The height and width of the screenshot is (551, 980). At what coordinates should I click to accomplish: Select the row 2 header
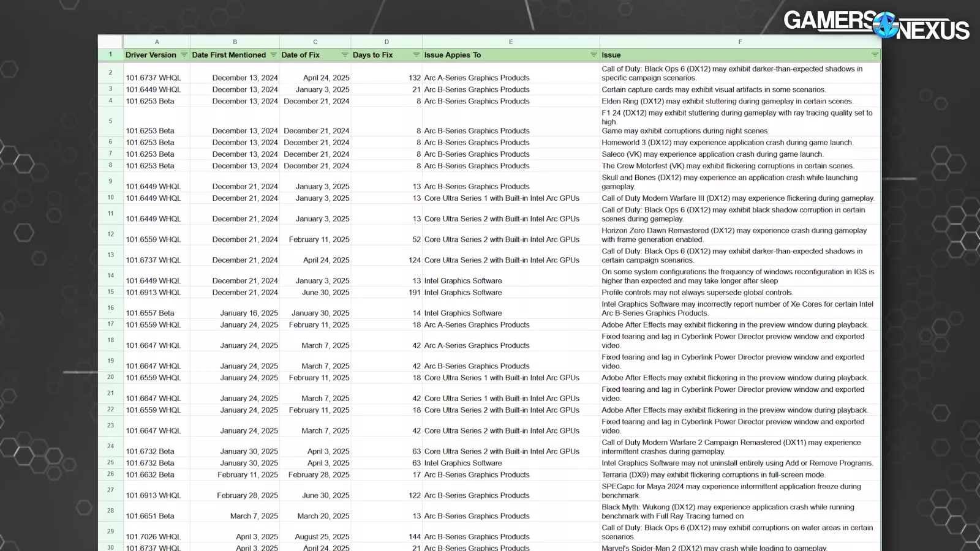coord(111,72)
